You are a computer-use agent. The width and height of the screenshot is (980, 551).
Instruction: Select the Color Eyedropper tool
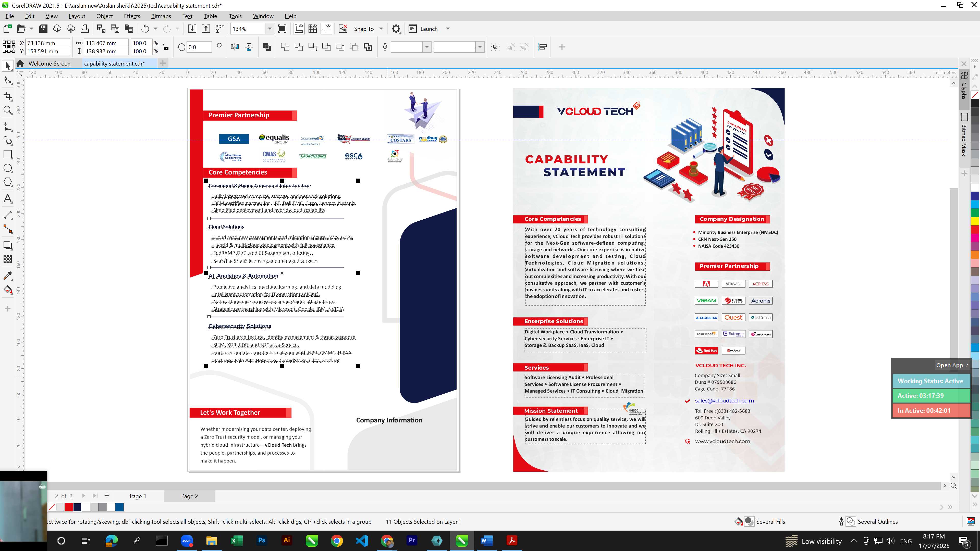pos(8,276)
